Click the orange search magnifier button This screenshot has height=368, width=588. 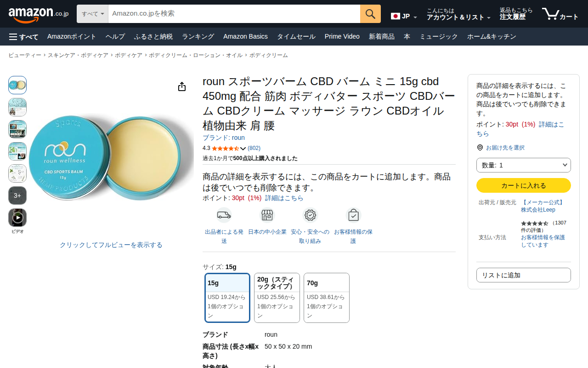point(370,14)
